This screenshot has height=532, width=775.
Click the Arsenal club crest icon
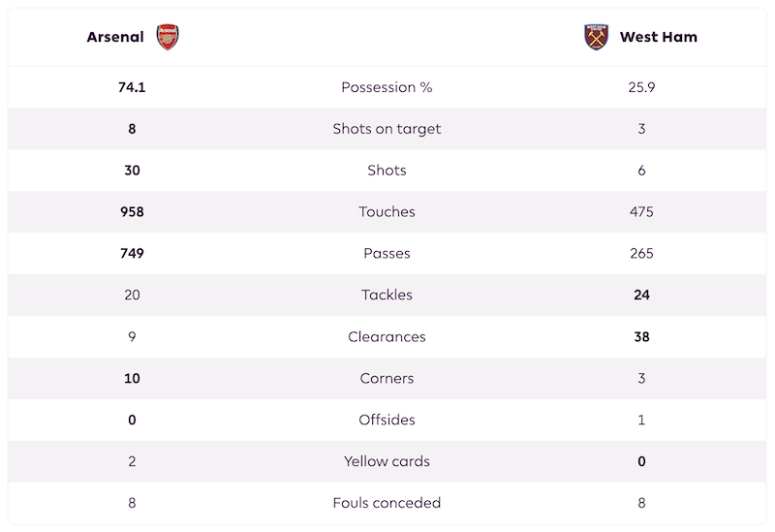168,37
